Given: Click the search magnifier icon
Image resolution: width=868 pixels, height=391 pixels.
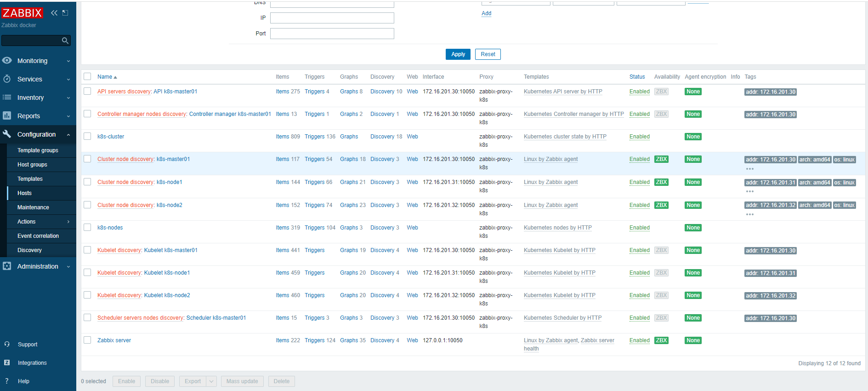Looking at the screenshot, I should [x=65, y=40].
